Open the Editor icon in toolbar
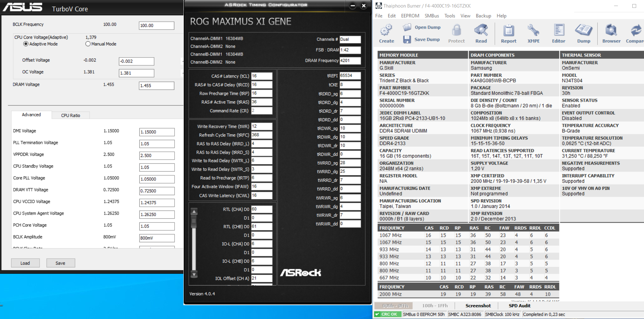Image resolution: width=644 pixels, height=319 pixels. (x=558, y=34)
